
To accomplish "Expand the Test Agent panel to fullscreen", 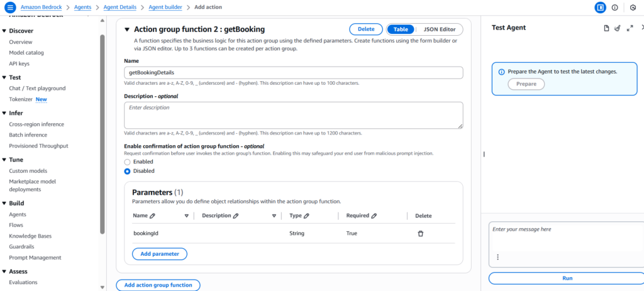I will coord(630,28).
